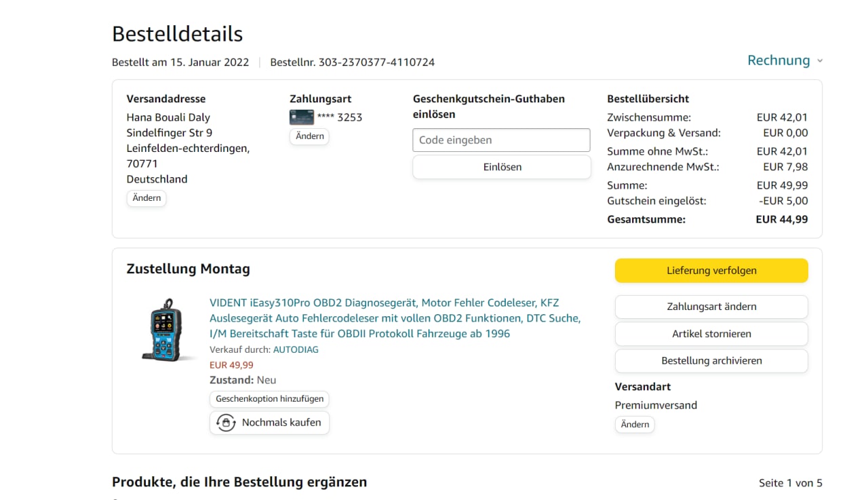Image resolution: width=868 pixels, height=500 pixels.
Task: Click Ändern below the payment method
Action: pos(309,136)
